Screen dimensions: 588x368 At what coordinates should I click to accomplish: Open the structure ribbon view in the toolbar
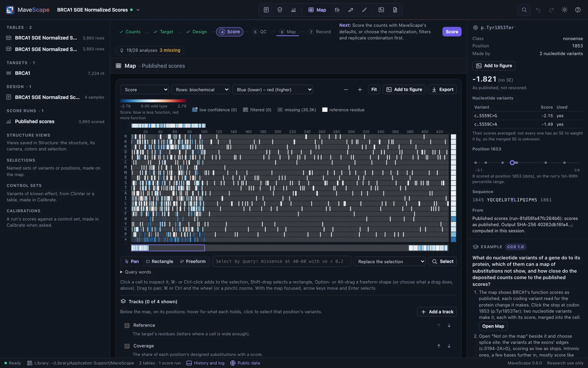(x=350, y=10)
